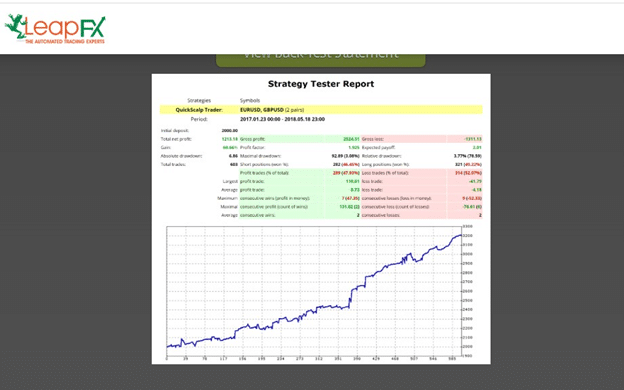Viewport: 624px width, 390px height.
Task: Click the View Back-Test Statement button
Action: click(320, 59)
